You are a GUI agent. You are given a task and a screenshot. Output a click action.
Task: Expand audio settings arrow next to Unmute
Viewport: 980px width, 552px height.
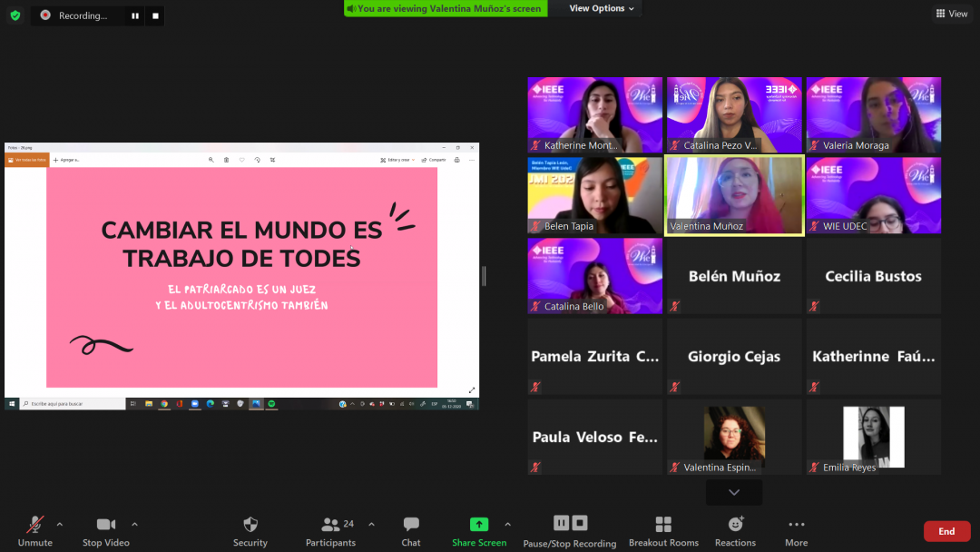[x=60, y=524]
